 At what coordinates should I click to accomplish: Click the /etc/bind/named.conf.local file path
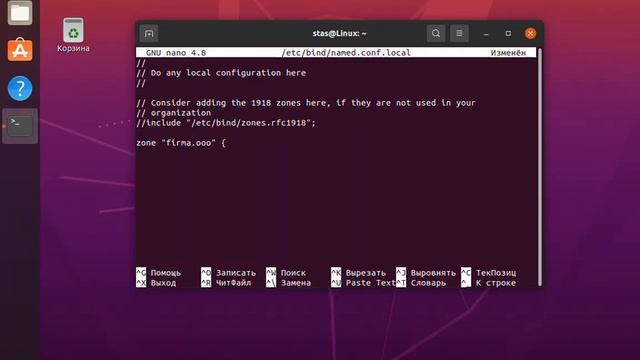tap(346, 53)
